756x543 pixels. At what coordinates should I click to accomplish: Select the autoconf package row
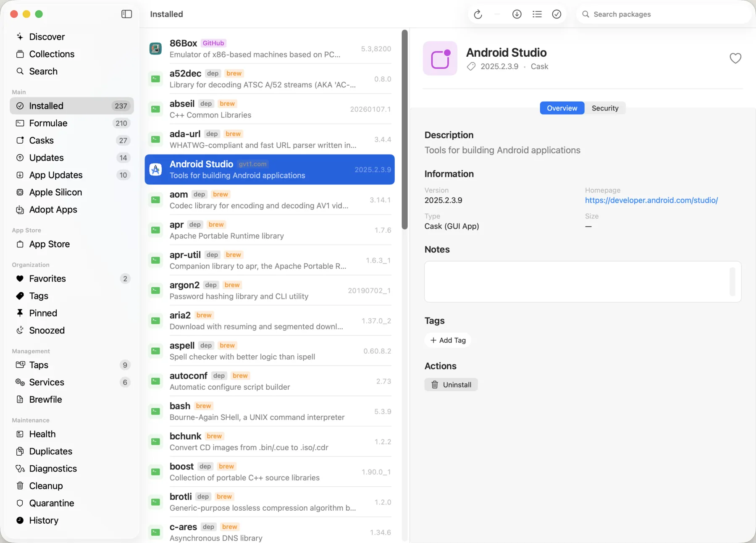270,381
